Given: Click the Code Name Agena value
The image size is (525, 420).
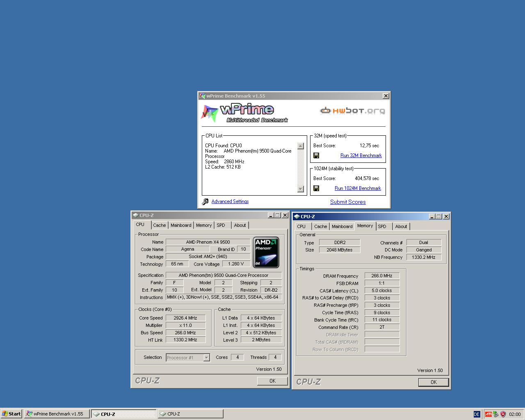Looking at the screenshot, I should [187, 249].
